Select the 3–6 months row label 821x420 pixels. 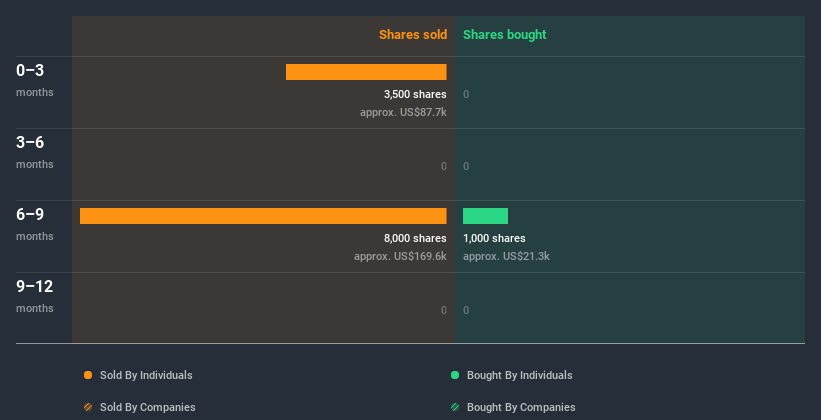coord(35,152)
